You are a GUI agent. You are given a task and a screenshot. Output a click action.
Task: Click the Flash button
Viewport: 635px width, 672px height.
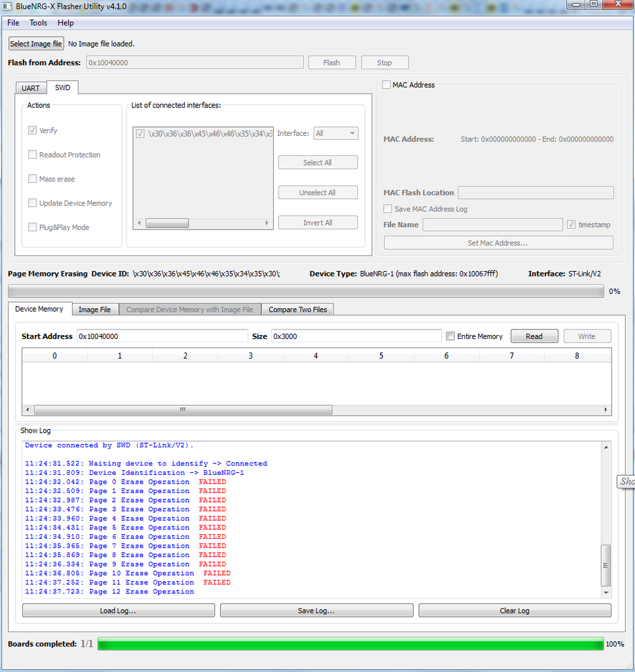point(332,63)
